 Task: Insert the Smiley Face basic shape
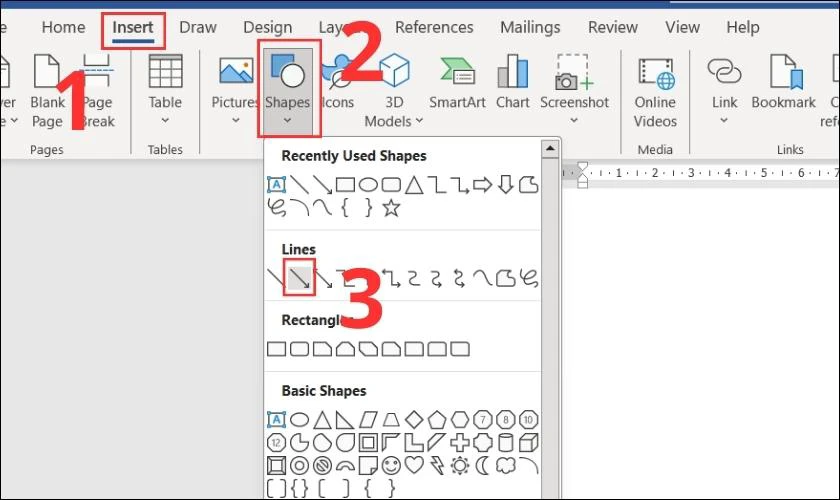click(x=391, y=465)
